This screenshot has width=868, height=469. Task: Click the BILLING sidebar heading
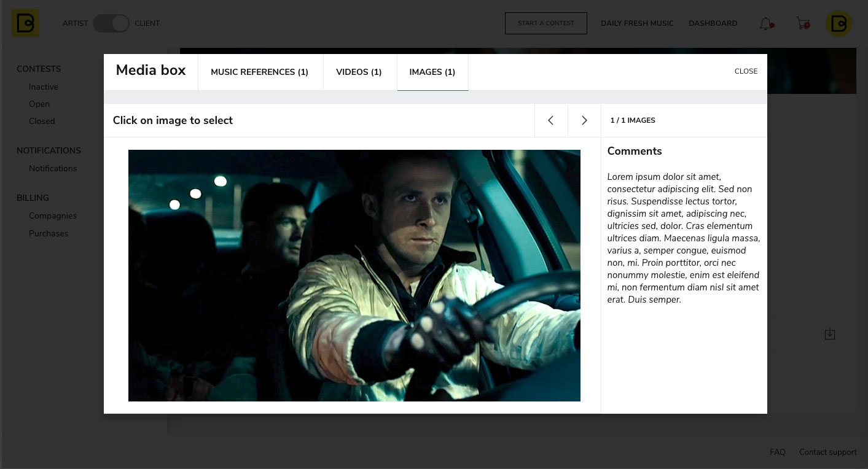click(33, 198)
